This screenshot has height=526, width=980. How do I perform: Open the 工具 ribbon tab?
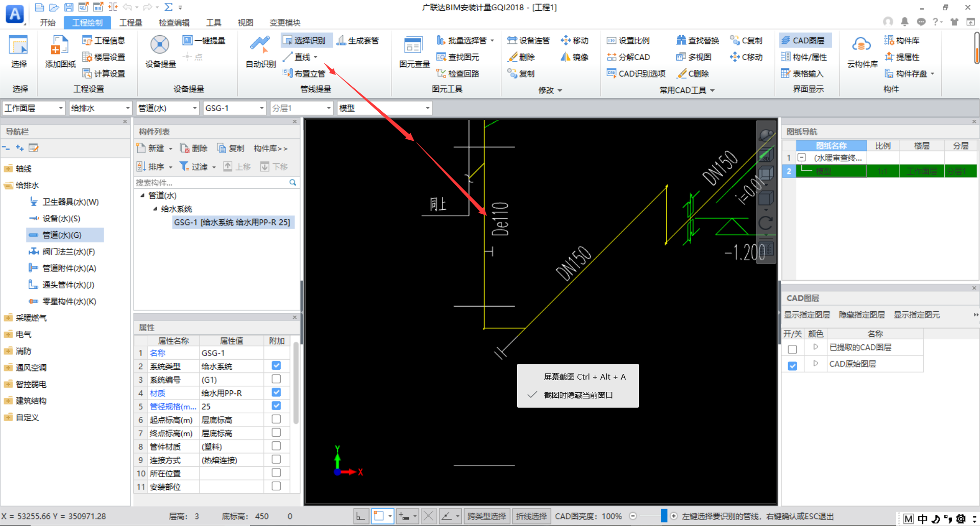(x=213, y=22)
